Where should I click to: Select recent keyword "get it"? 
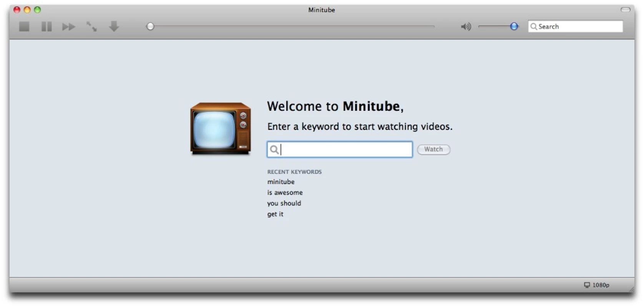(276, 214)
